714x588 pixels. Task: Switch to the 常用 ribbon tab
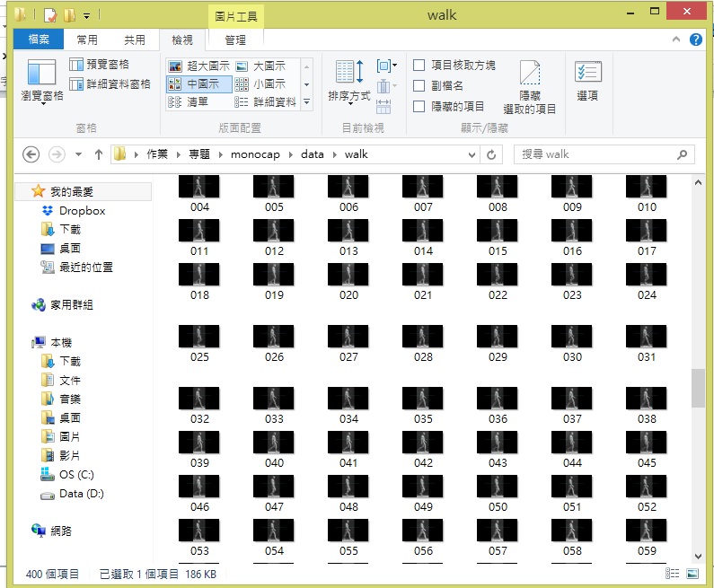(x=87, y=40)
